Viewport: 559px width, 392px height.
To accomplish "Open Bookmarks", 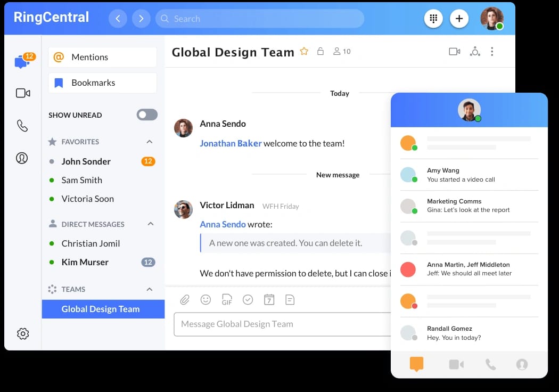I will 103,83.
